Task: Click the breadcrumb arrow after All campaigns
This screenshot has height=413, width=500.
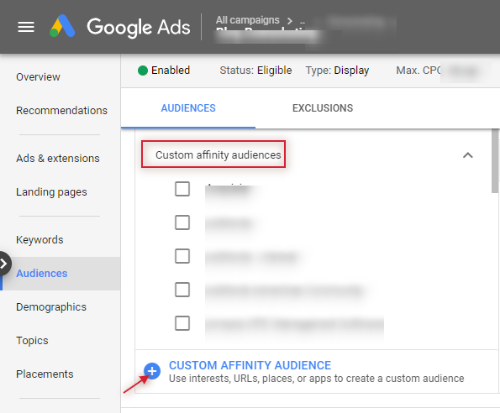Action: pyautogui.click(x=290, y=21)
